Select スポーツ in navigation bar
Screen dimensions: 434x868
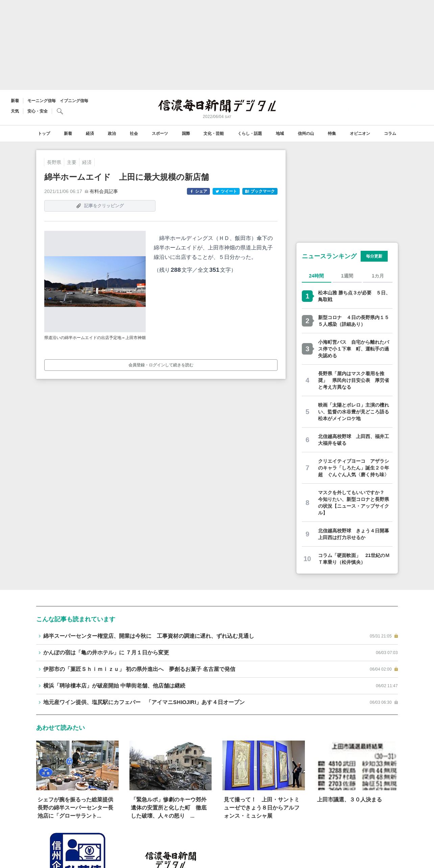pos(160,134)
